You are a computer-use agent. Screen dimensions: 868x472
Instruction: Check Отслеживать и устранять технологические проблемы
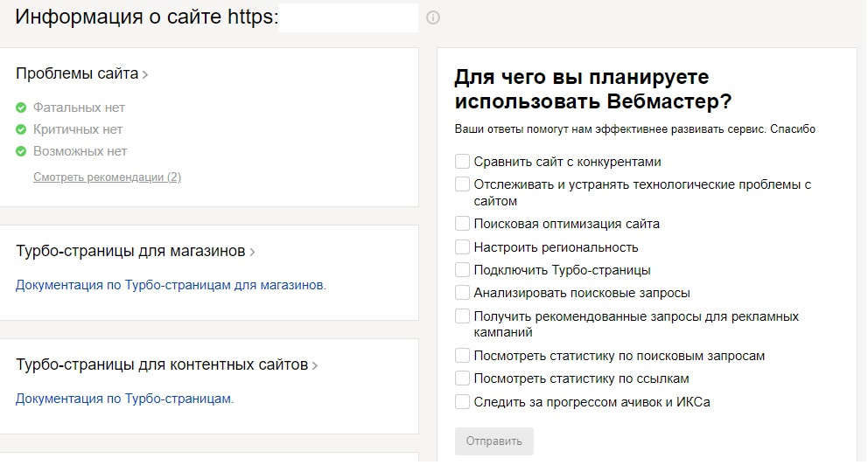[462, 184]
